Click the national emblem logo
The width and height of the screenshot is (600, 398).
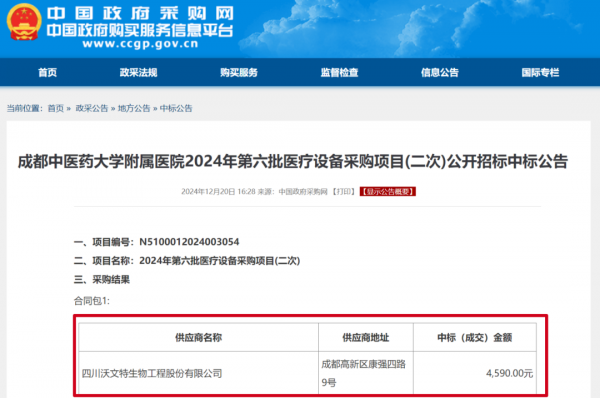click(24, 22)
